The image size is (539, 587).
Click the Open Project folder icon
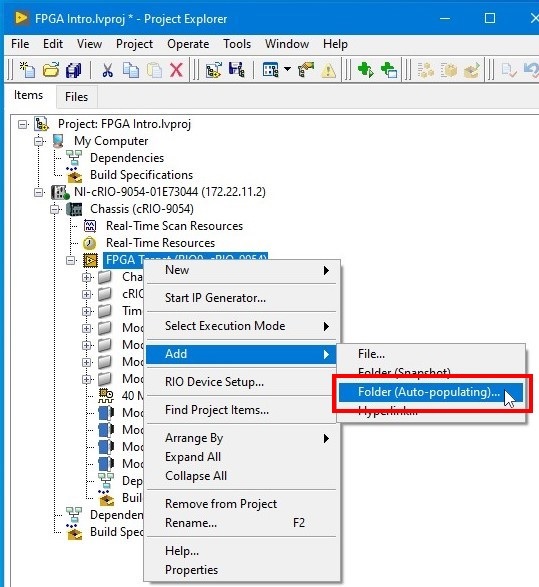coord(51,70)
